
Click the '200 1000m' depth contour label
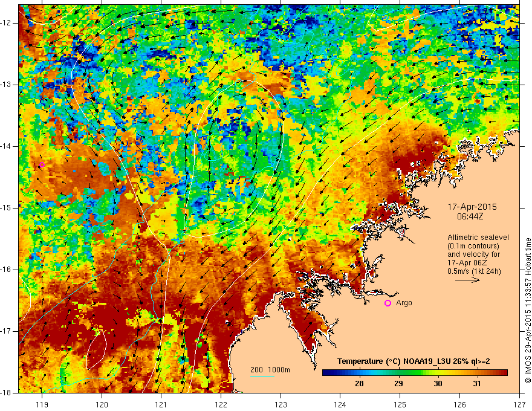[x=270, y=370]
